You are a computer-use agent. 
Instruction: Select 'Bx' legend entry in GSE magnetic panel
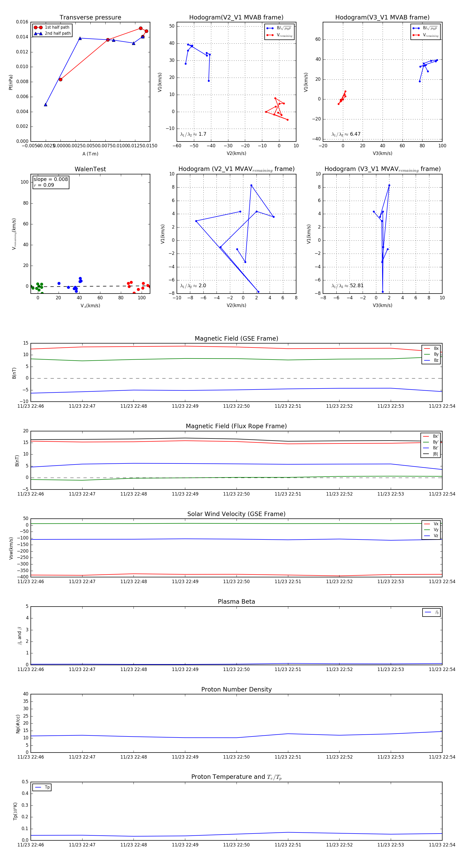click(x=431, y=349)
